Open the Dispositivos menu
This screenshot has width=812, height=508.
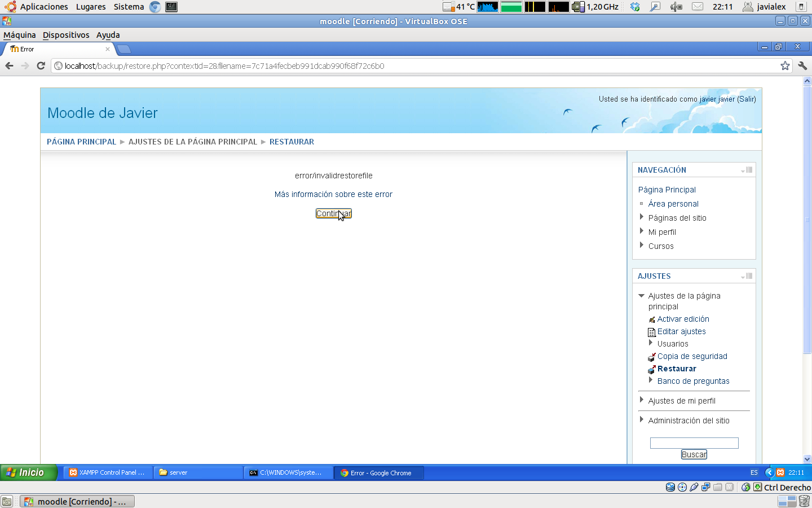(x=66, y=35)
